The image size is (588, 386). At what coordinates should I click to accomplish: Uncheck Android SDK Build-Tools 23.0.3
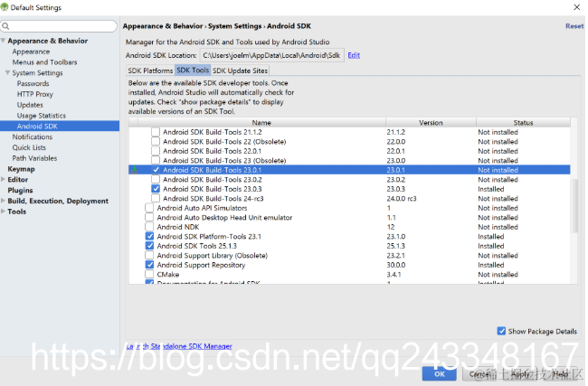156,189
